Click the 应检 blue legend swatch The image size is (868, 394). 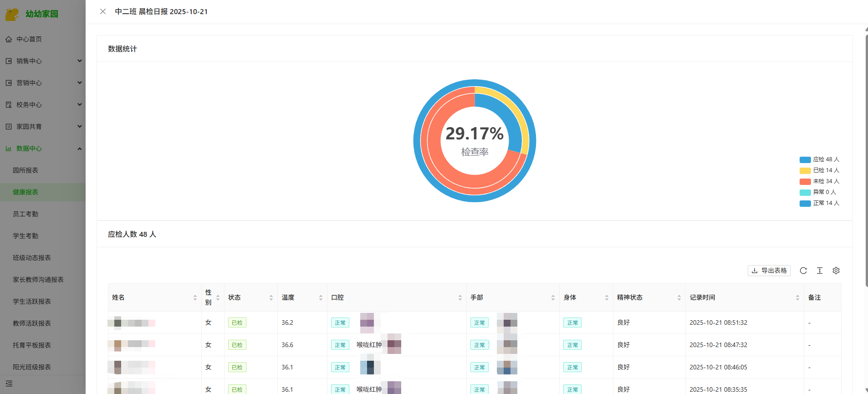click(x=805, y=159)
